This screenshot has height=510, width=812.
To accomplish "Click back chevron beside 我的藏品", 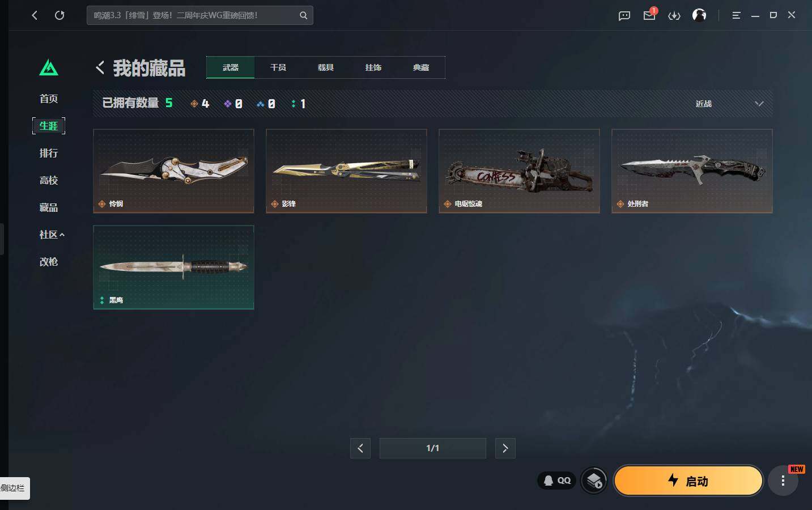I will click(100, 67).
